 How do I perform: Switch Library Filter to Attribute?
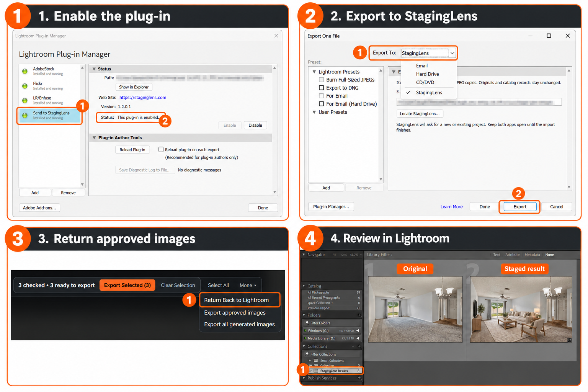512,255
